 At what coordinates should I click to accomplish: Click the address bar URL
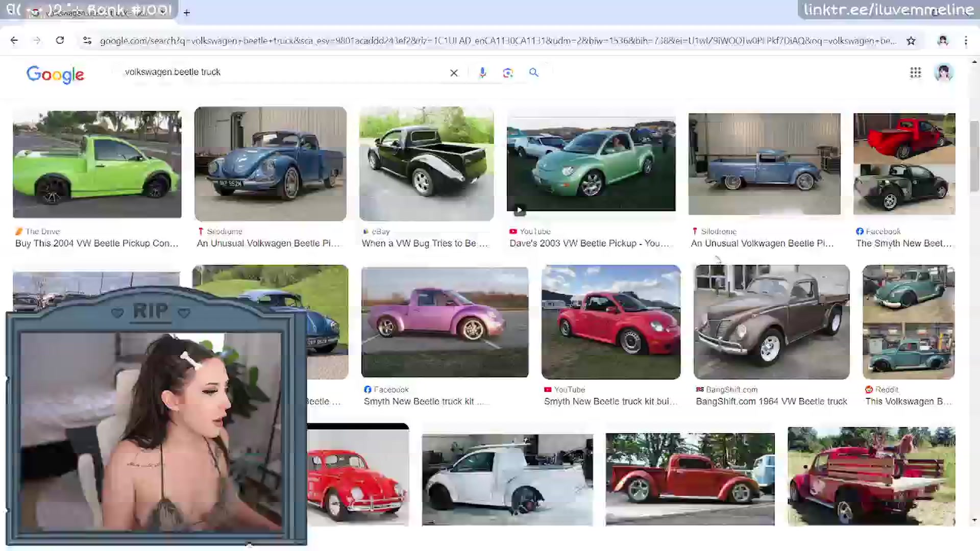coord(498,41)
